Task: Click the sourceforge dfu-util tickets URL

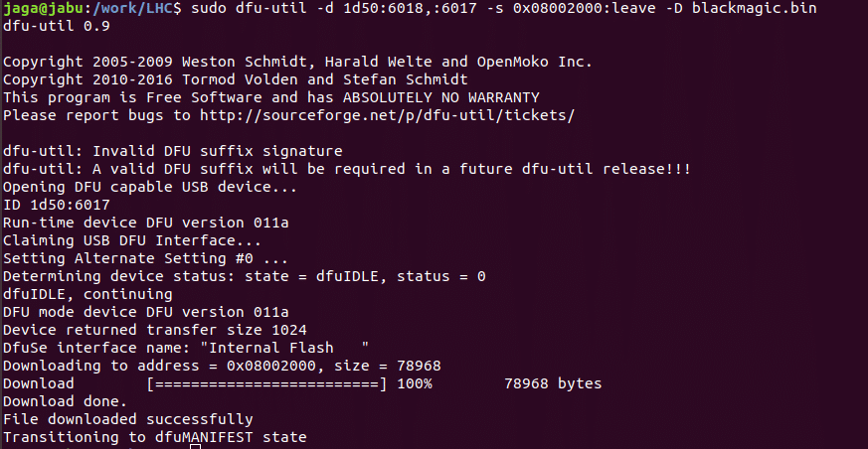Action: (x=387, y=115)
